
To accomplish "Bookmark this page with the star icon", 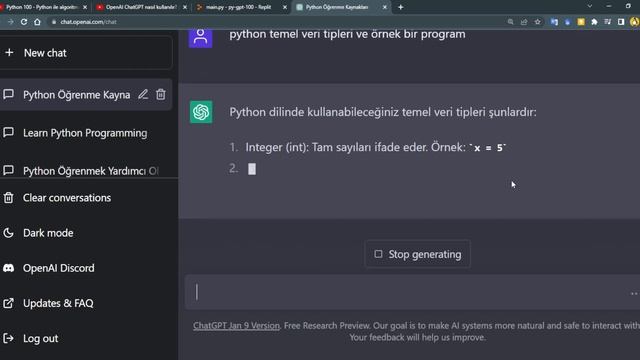I will click(x=538, y=22).
